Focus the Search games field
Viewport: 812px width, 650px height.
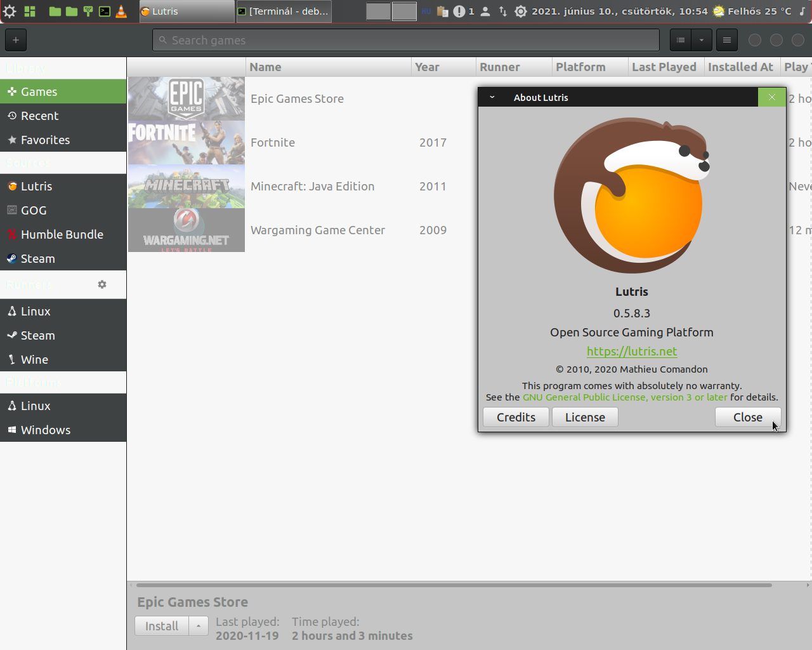point(406,40)
